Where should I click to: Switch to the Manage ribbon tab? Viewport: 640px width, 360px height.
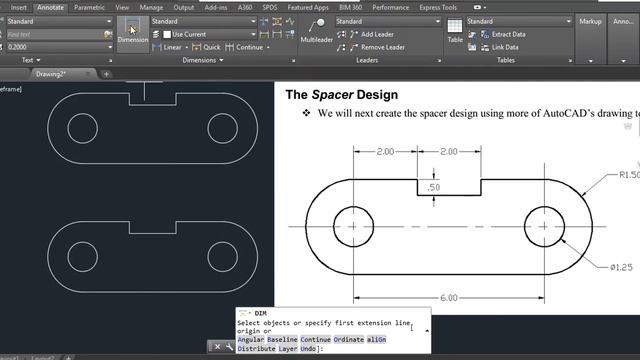(151, 7)
